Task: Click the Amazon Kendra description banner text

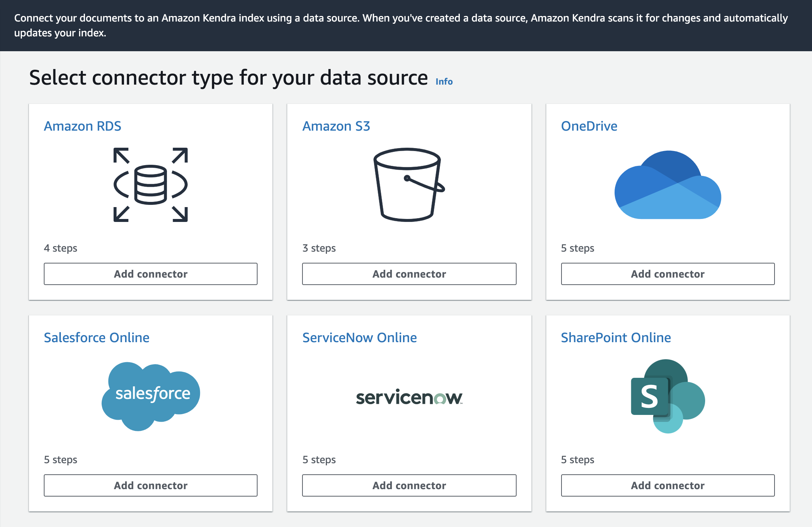Action: (x=401, y=25)
